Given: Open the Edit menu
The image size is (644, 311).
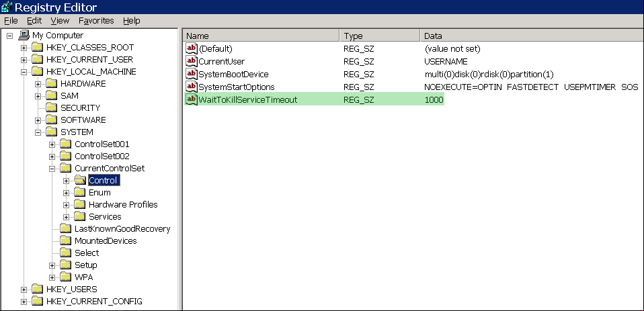Looking at the screenshot, I should (x=36, y=21).
